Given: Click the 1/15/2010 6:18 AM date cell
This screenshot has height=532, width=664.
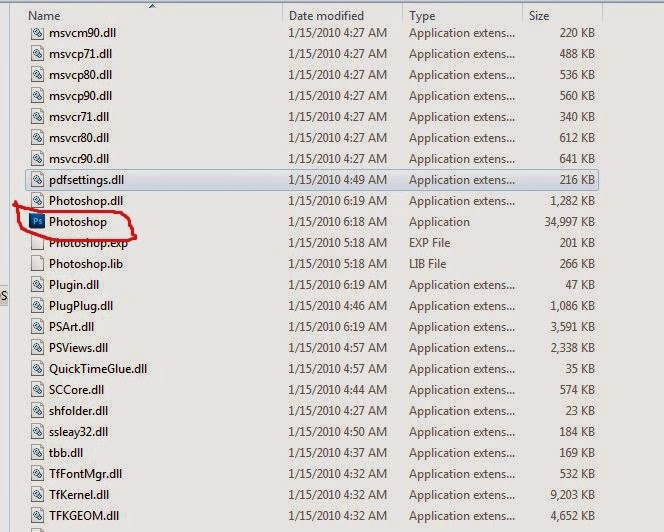Looking at the screenshot, I should click(x=338, y=222).
